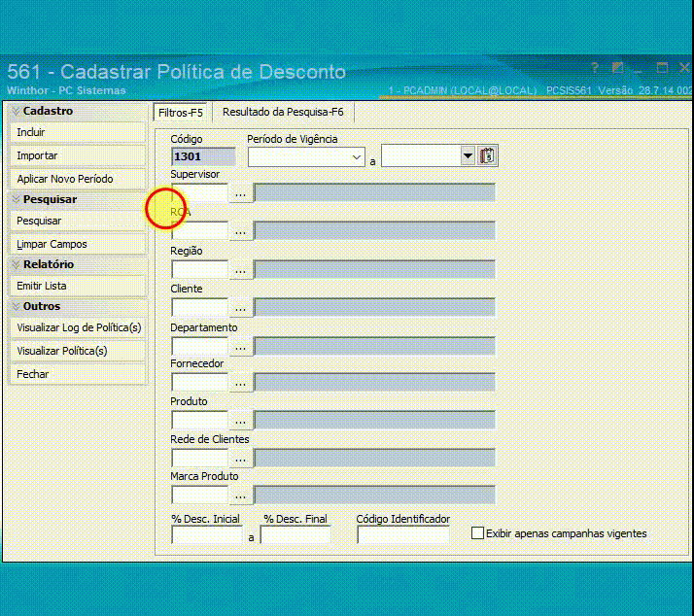Open Marca Produto lookup ellipsis button
This screenshot has width=694, height=616.
(240, 496)
